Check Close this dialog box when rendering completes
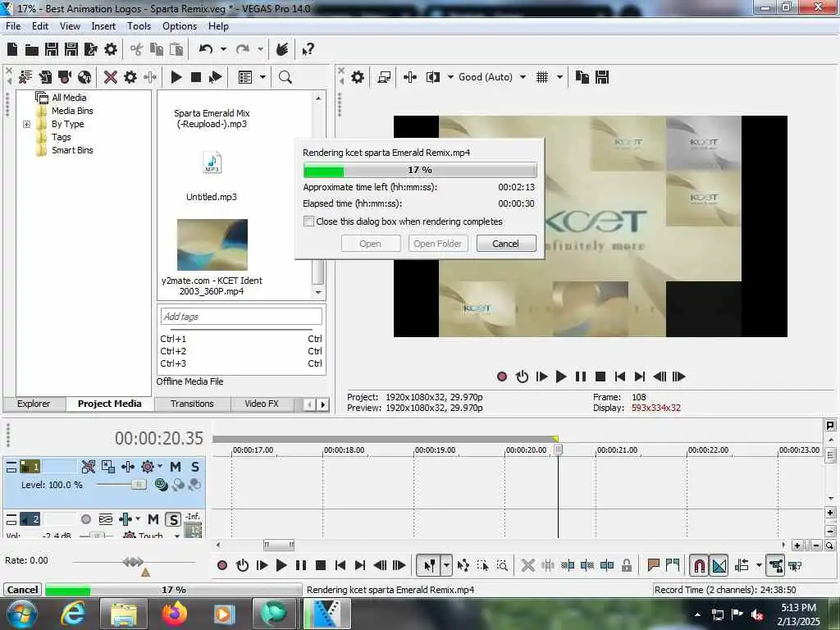 [x=308, y=221]
